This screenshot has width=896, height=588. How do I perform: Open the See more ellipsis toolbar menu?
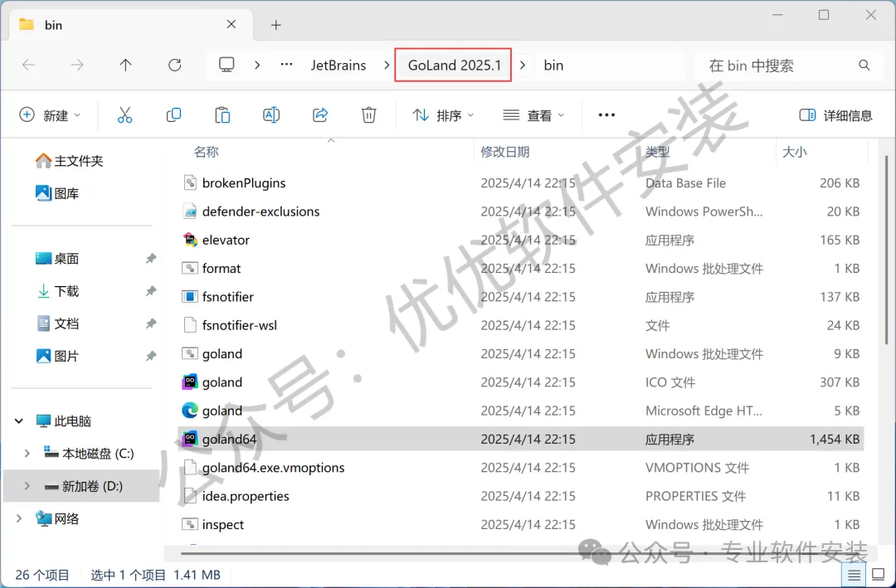pyautogui.click(x=606, y=114)
